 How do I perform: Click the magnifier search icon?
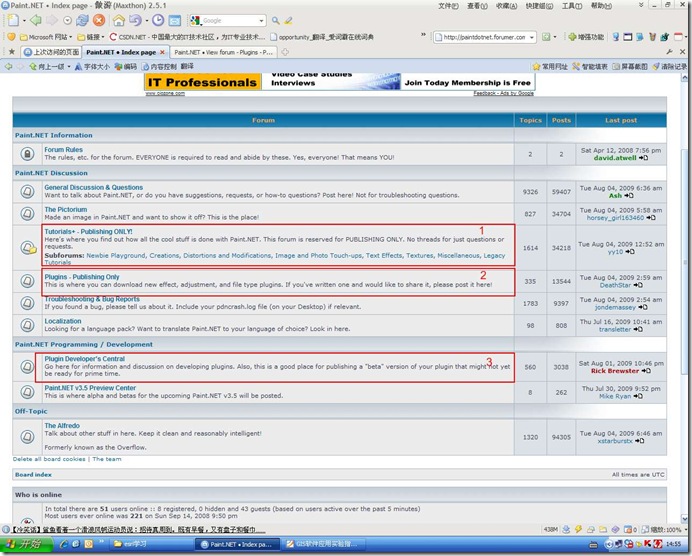[x=275, y=20]
